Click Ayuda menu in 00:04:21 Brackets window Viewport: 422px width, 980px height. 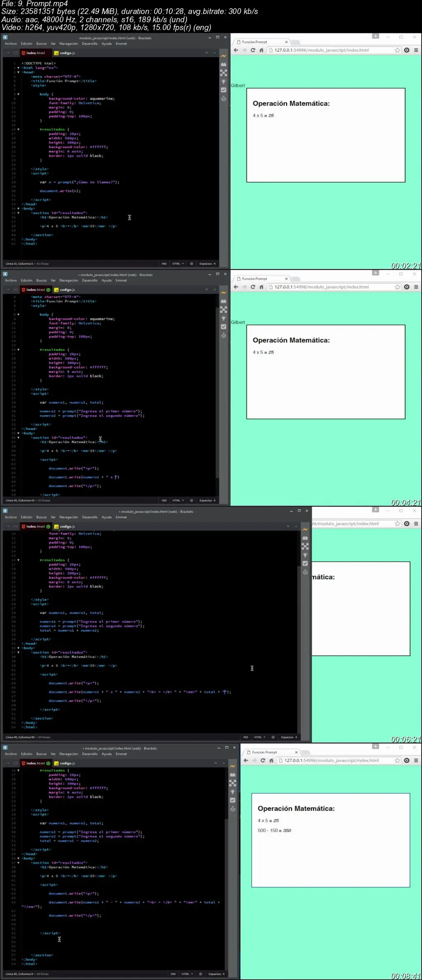[x=106, y=280]
